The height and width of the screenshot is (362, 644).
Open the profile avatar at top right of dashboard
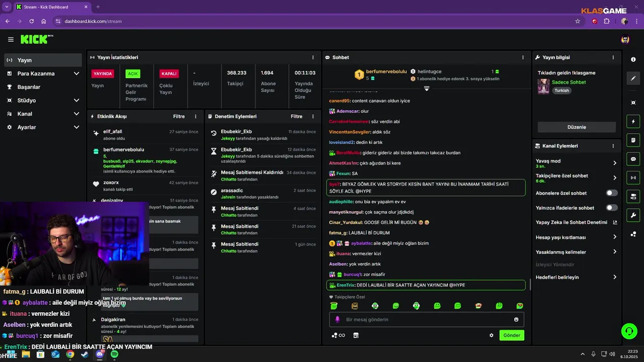[x=625, y=39]
